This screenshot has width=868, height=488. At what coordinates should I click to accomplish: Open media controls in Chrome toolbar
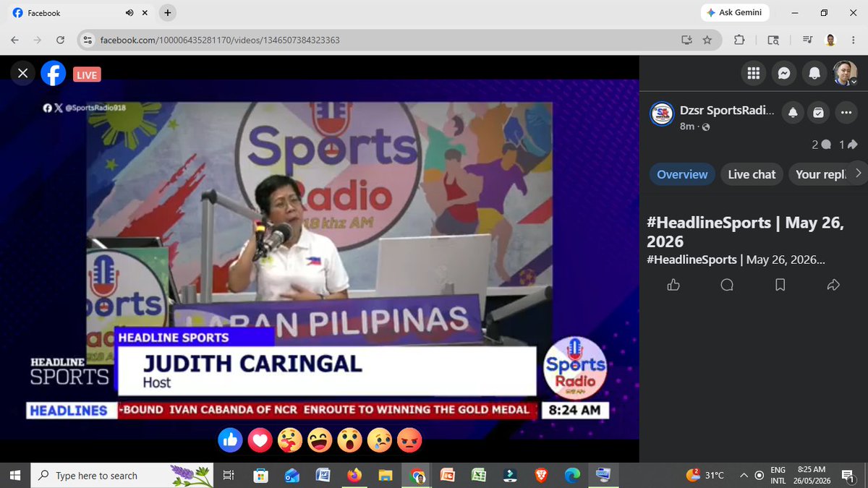point(807,40)
